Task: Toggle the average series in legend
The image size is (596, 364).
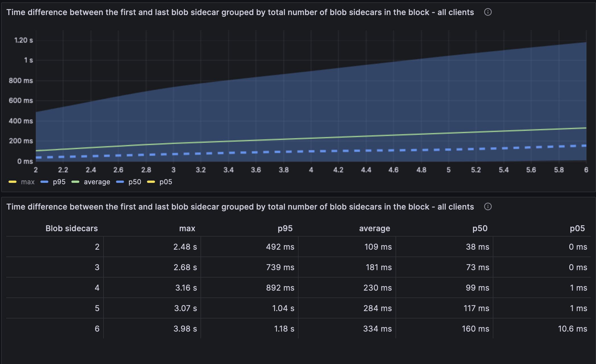Action: (x=97, y=182)
